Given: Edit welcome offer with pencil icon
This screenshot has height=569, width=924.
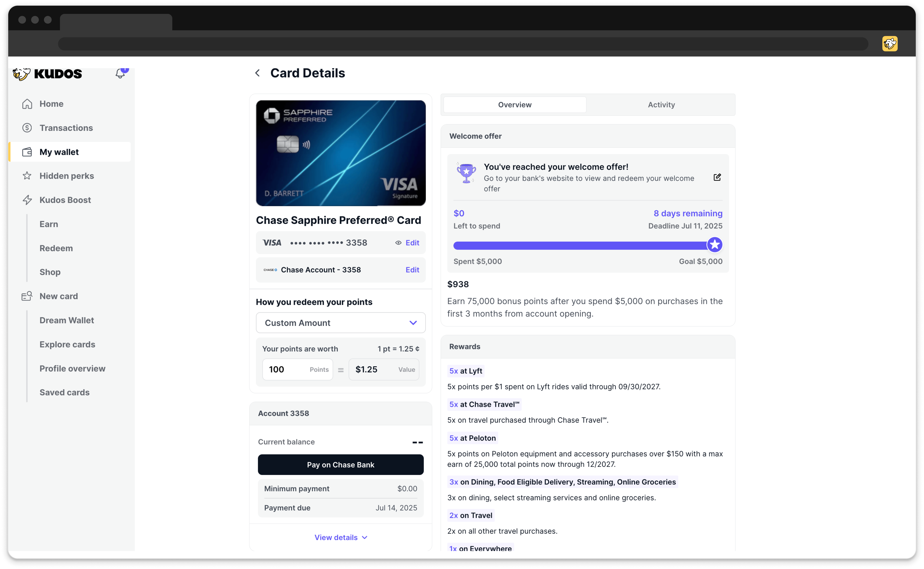Looking at the screenshot, I should [717, 177].
